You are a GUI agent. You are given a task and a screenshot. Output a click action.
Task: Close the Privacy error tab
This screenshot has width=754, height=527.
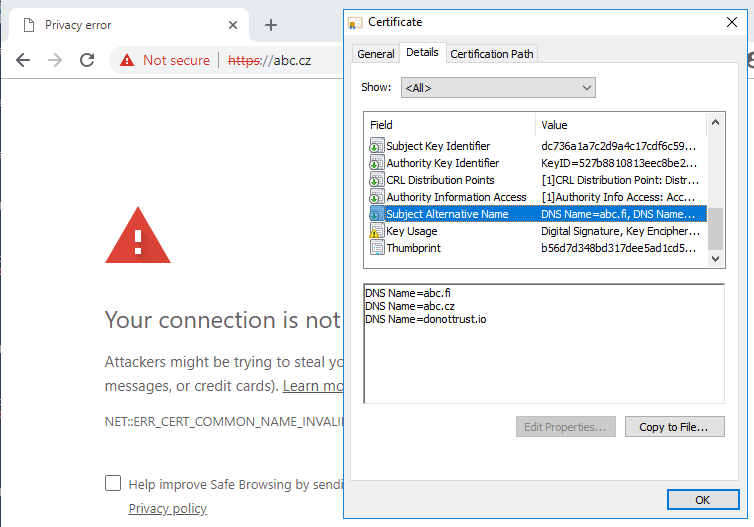(x=233, y=25)
